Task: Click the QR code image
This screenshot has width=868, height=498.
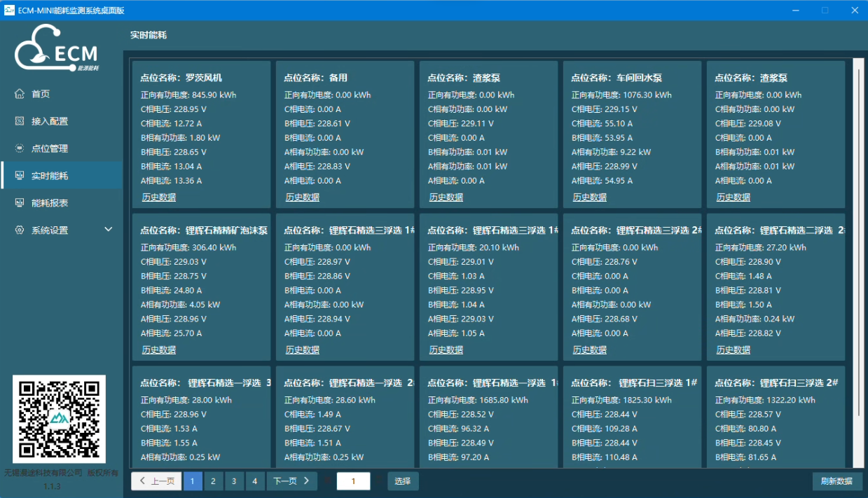Action: point(59,419)
